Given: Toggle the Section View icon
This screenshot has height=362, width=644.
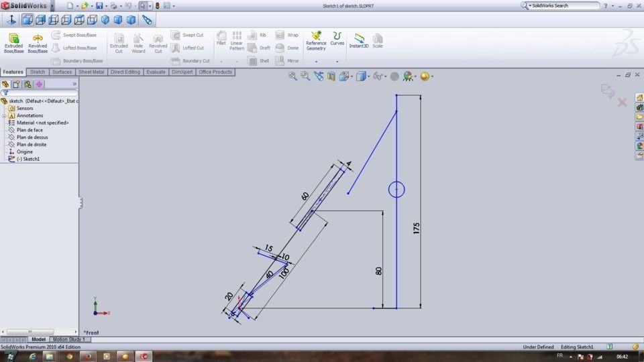Looking at the screenshot, I should (x=331, y=76).
